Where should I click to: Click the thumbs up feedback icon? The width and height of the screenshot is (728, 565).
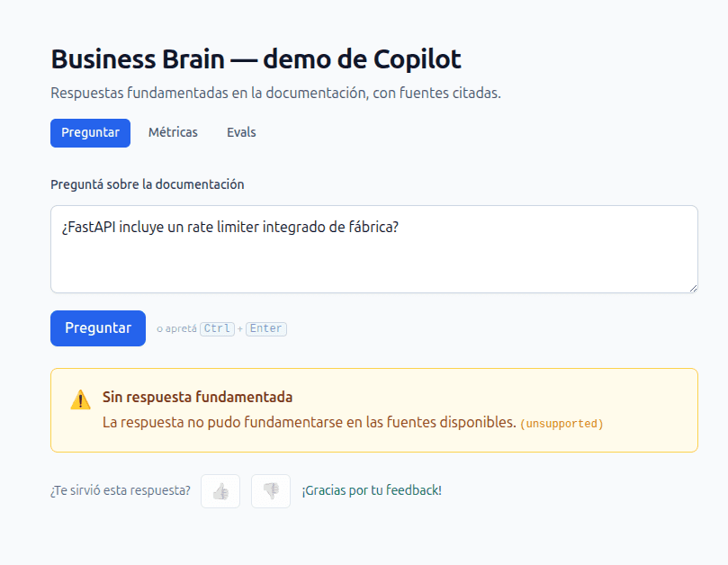point(220,491)
